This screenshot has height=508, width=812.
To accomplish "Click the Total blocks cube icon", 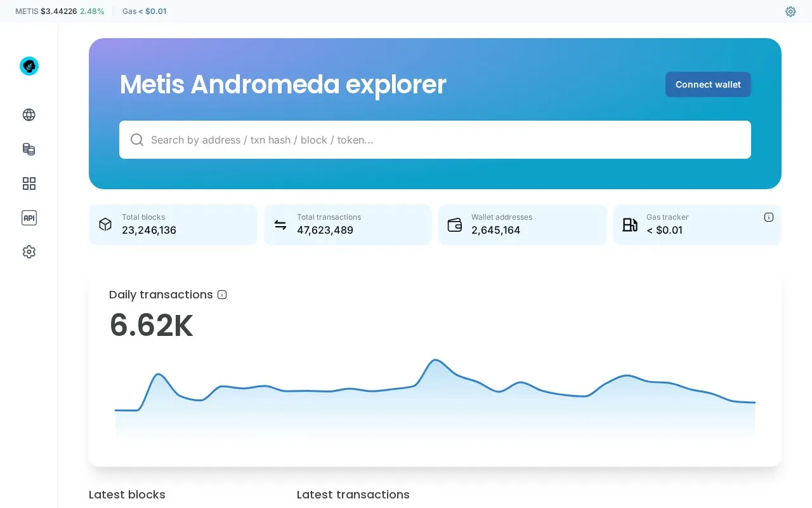I will (105, 224).
